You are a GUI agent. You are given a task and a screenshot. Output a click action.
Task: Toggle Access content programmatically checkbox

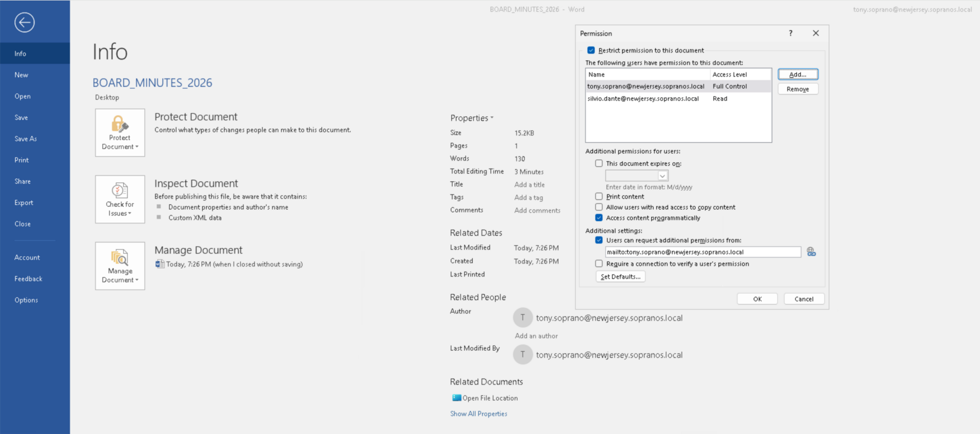pyautogui.click(x=599, y=218)
